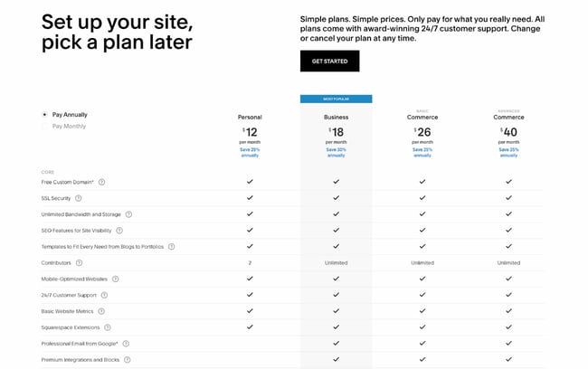The width and height of the screenshot is (588, 369).
Task: Click help icon beside SSL Security
Action: pos(79,198)
